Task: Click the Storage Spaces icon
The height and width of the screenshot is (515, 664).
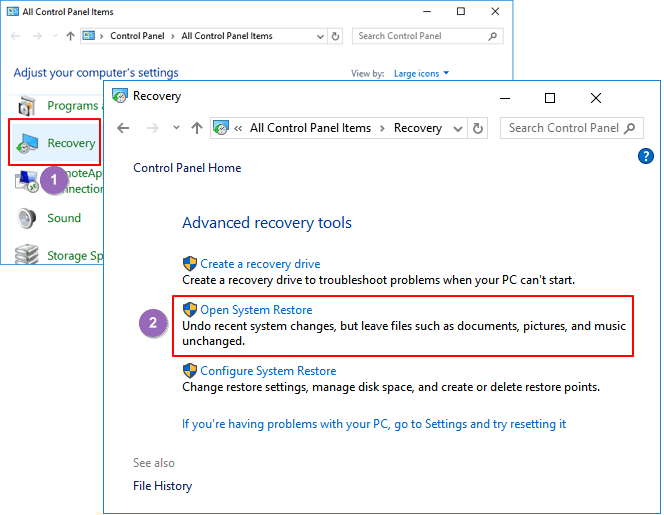Action: (28, 256)
